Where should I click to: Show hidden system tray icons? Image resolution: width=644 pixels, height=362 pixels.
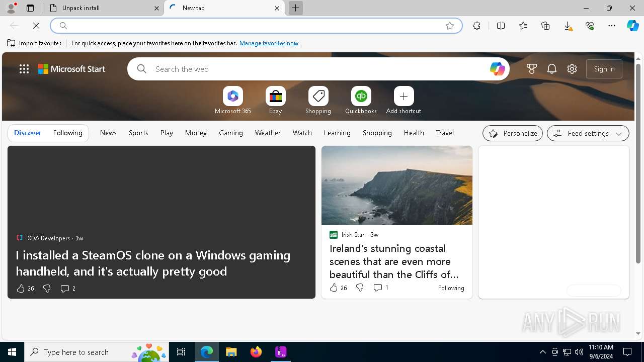[542, 352]
